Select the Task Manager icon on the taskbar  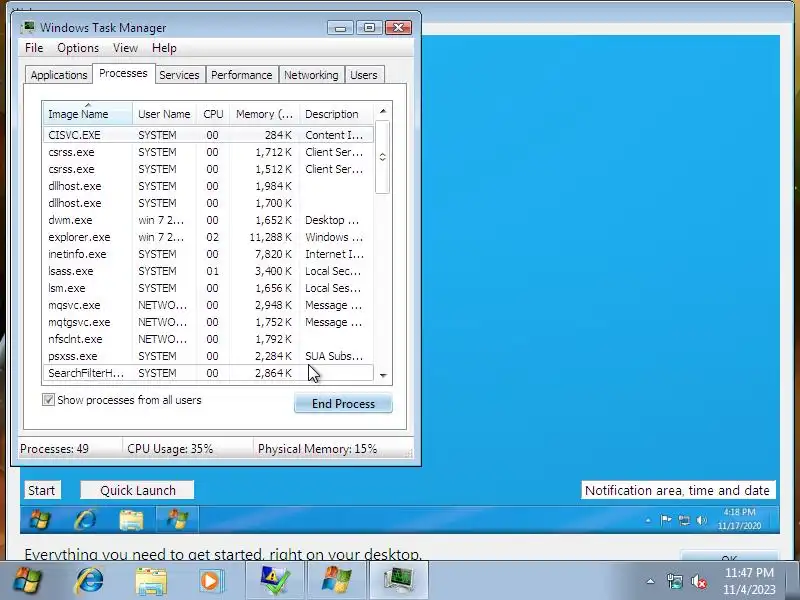coord(398,581)
